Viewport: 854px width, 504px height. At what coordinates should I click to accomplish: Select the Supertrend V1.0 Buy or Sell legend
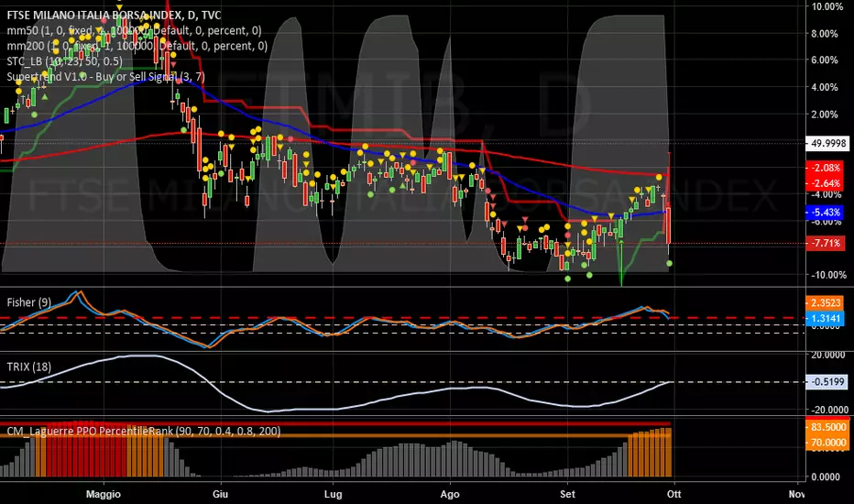(x=105, y=76)
